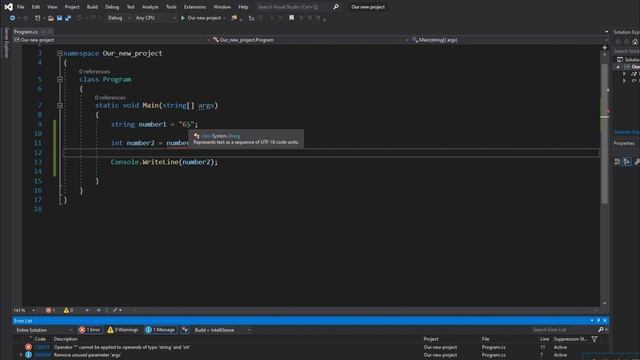Open the Extensions menu
Screen dimensions: 640x360
(x=195, y=7)
